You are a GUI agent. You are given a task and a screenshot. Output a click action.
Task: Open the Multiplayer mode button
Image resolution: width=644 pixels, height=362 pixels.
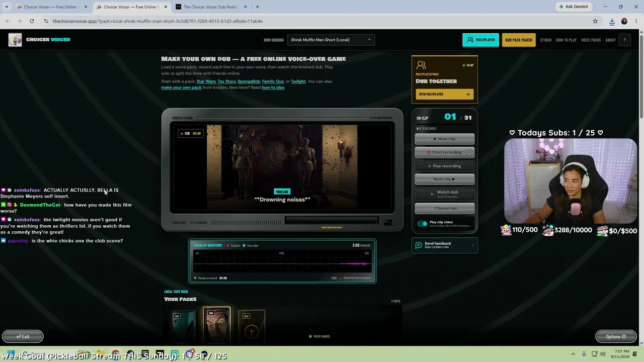coord(480,40)
